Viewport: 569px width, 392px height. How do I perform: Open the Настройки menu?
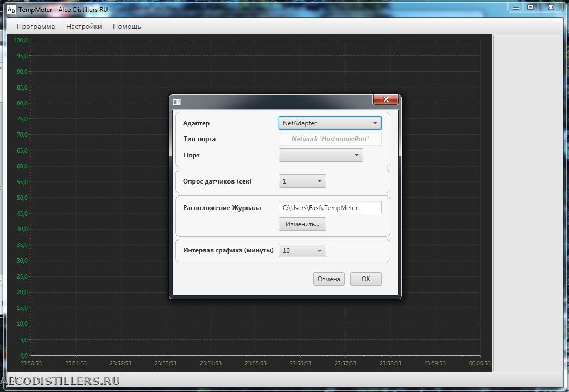pos(84,26)
